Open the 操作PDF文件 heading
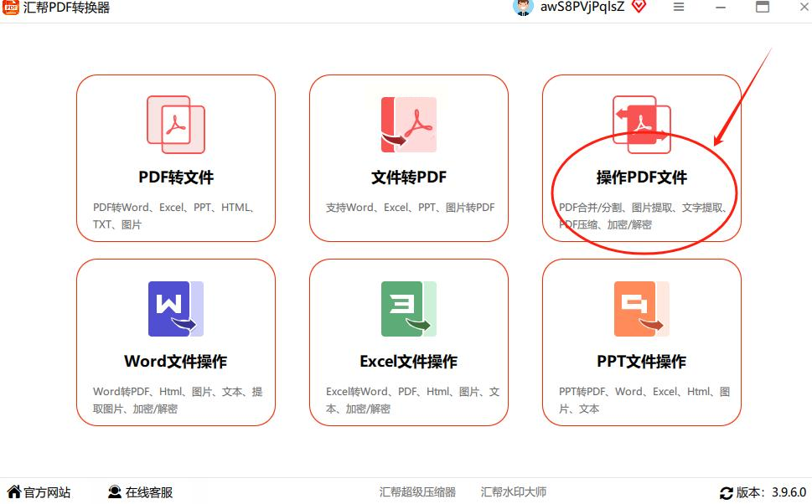The image size is (812, 504). click(642, 177)
